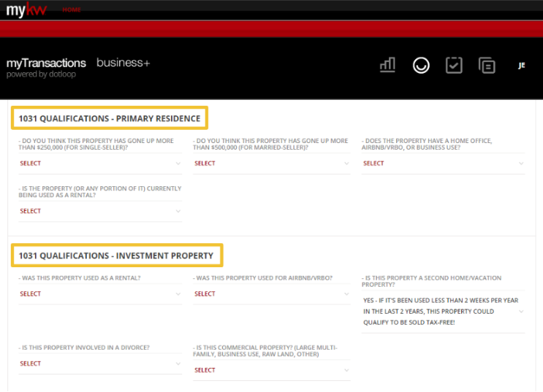
Task: Open the checkmark tasks icon
Action: [454, 66]
